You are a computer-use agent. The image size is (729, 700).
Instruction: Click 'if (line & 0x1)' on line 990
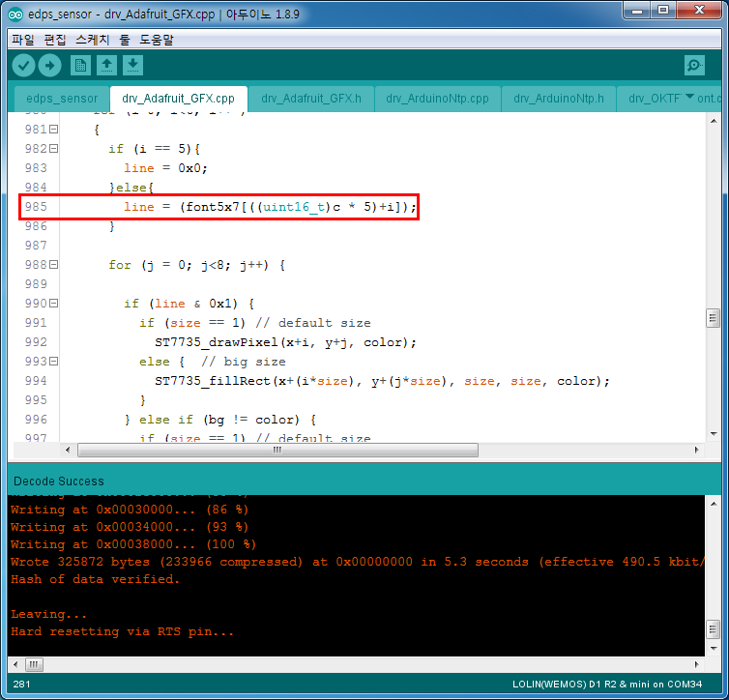[189, 304]
